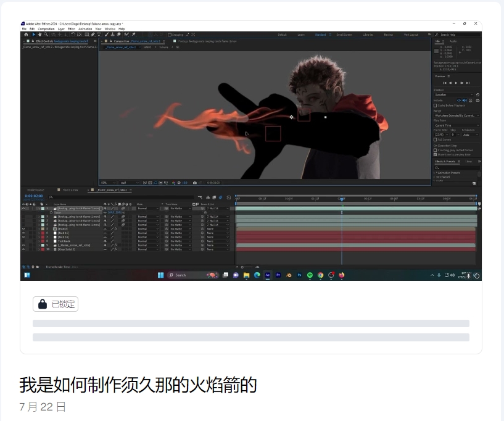Select the Selection arrow tool

point(34,35)
